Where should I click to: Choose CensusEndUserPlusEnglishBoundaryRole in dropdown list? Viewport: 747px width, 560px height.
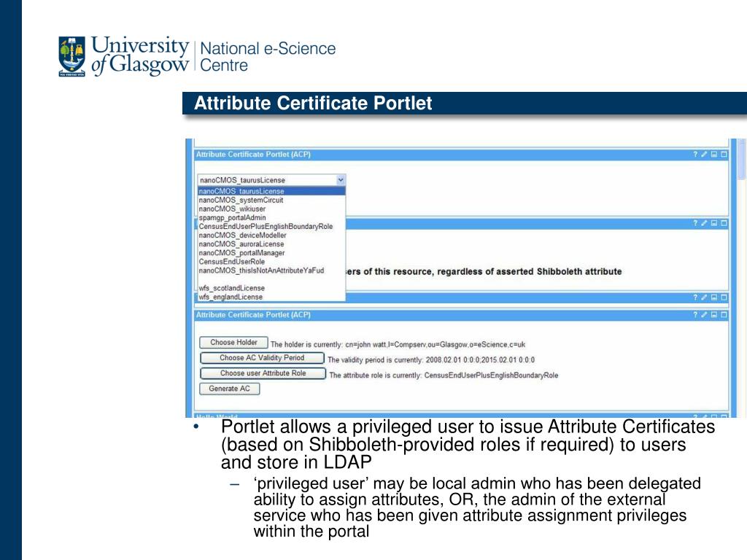[271, 226]
